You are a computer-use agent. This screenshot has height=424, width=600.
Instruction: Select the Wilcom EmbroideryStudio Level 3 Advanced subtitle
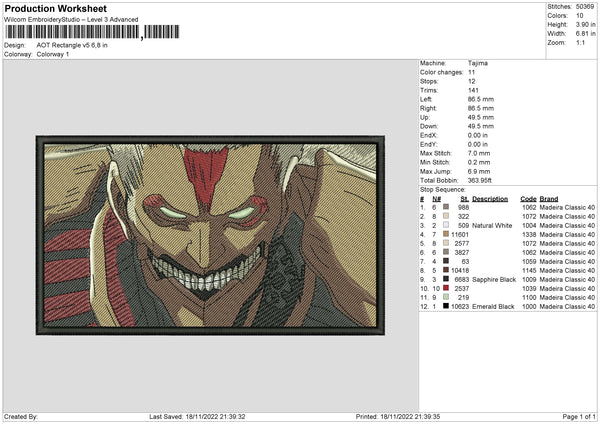point(71,20)
